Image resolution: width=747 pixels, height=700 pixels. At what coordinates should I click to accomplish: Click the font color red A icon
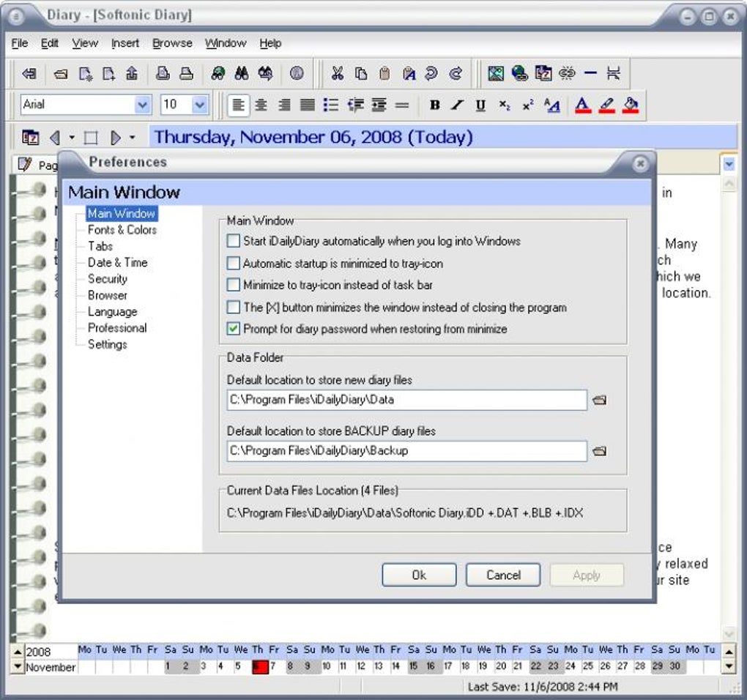582,105
